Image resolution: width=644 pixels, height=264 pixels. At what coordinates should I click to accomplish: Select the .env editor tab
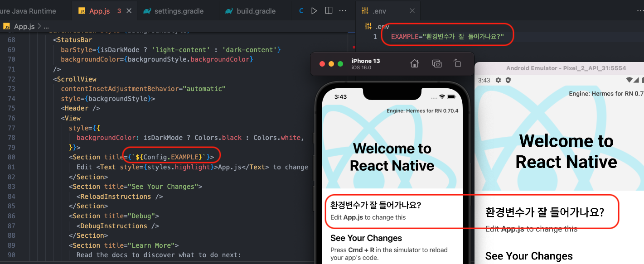[388, 11]
